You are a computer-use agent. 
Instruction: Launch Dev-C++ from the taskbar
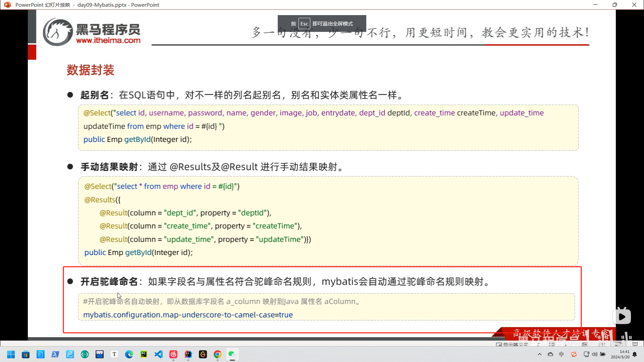click(x=99, y=354)
